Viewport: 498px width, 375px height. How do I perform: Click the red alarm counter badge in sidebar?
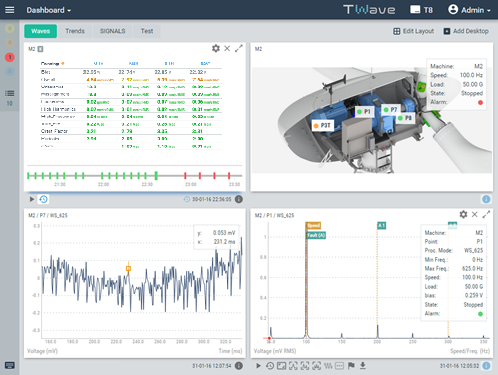tap(10, 57)
